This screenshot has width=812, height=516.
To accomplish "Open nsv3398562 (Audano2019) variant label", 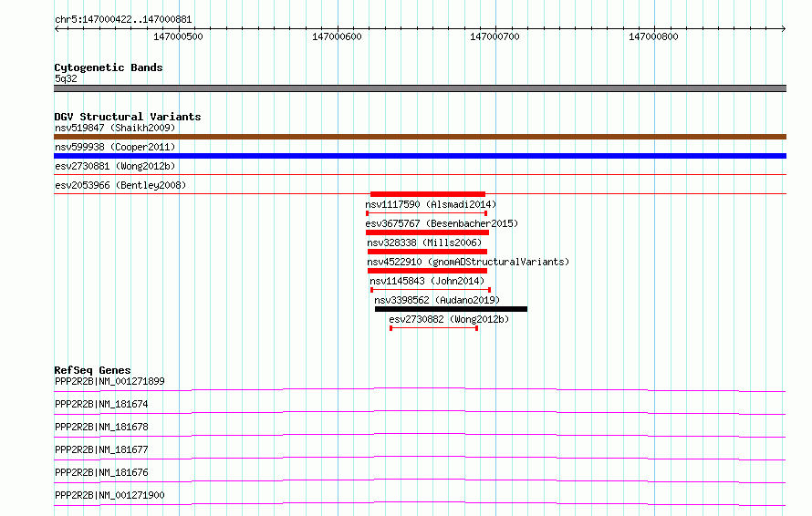I will 437,300.
